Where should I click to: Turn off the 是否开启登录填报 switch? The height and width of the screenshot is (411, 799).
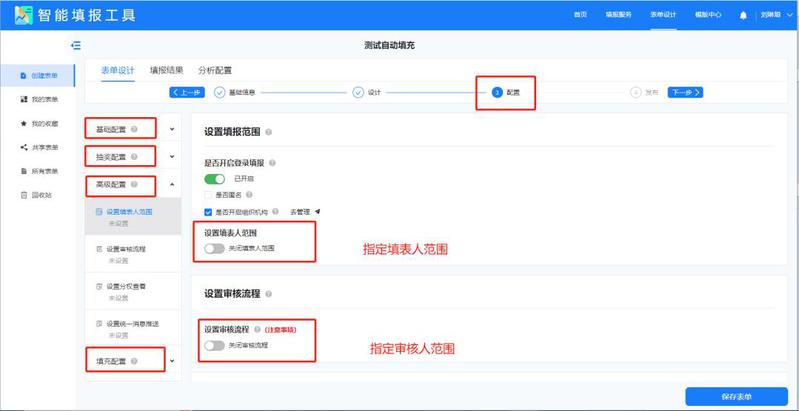click(x=215, y=178)
